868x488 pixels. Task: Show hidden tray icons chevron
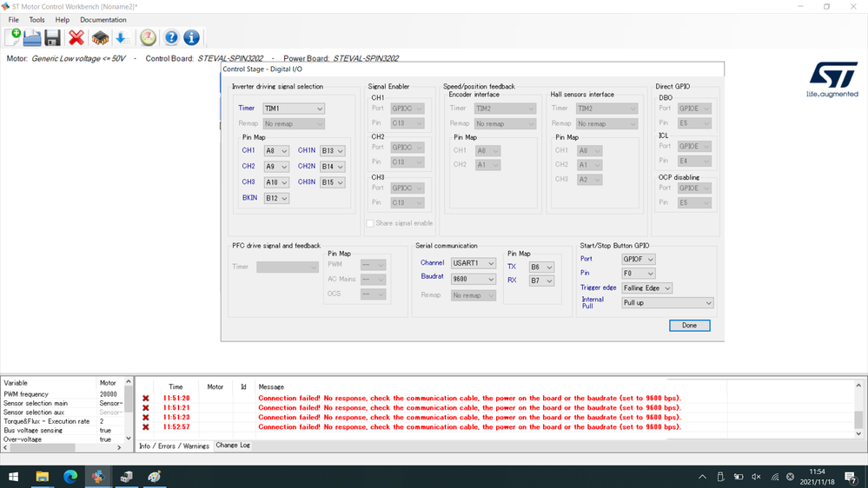click(703, 477)
